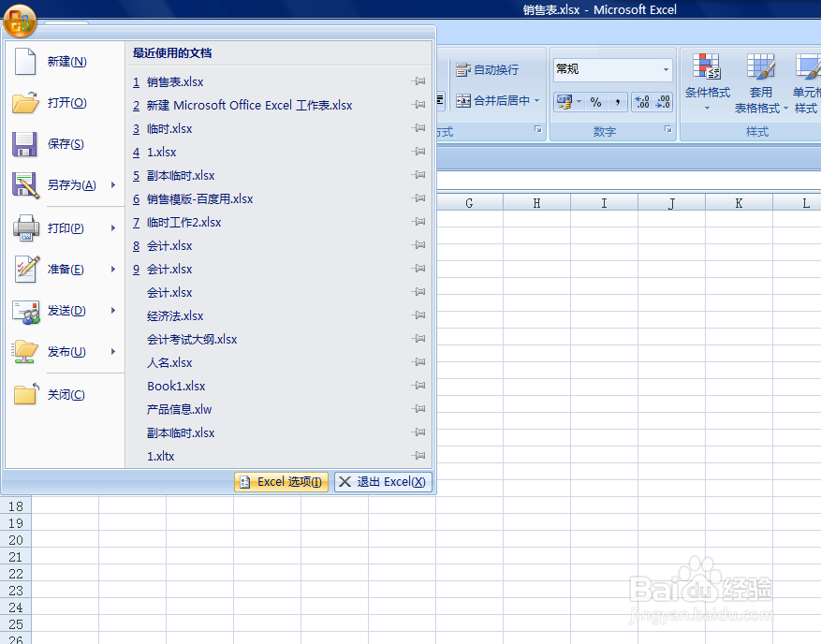Select Save (保存) in the Office menu
The height and width of the screenshot is (644, 821).
coord(66,144)
